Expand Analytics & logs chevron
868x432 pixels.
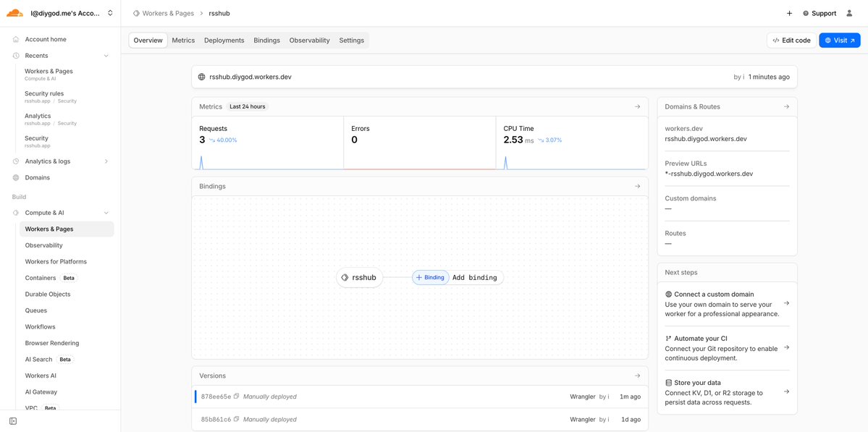pos(106,161)
